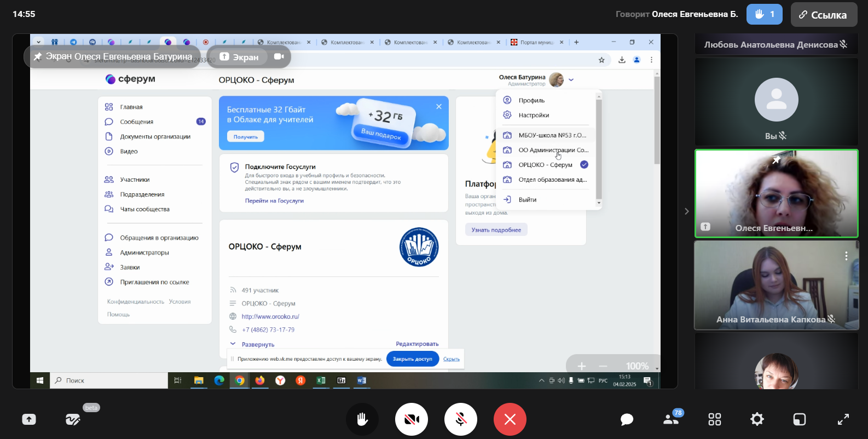868x439 pixels.
Task: Open the grid layout view icon
Action: tap(715, 419)
